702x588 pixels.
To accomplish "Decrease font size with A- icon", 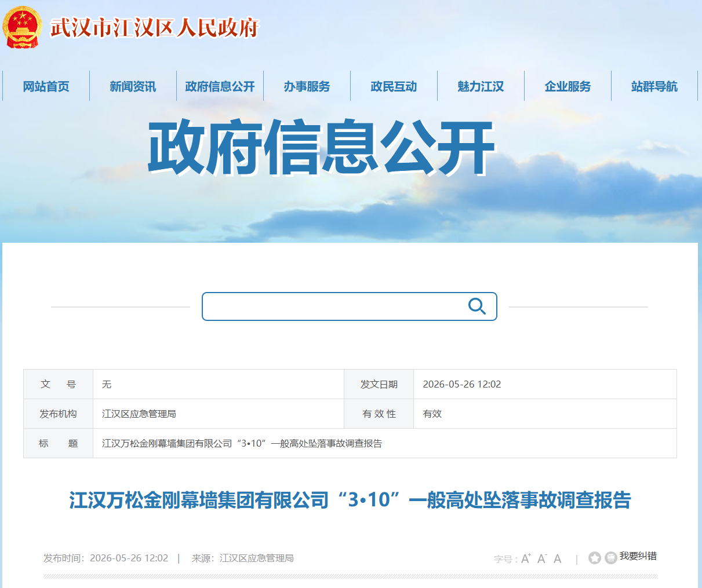I will (x=542, y=558).
